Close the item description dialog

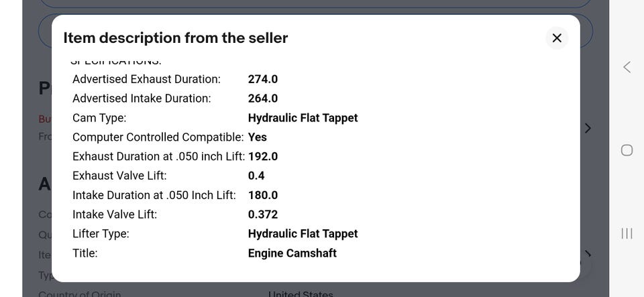[556, 38]
